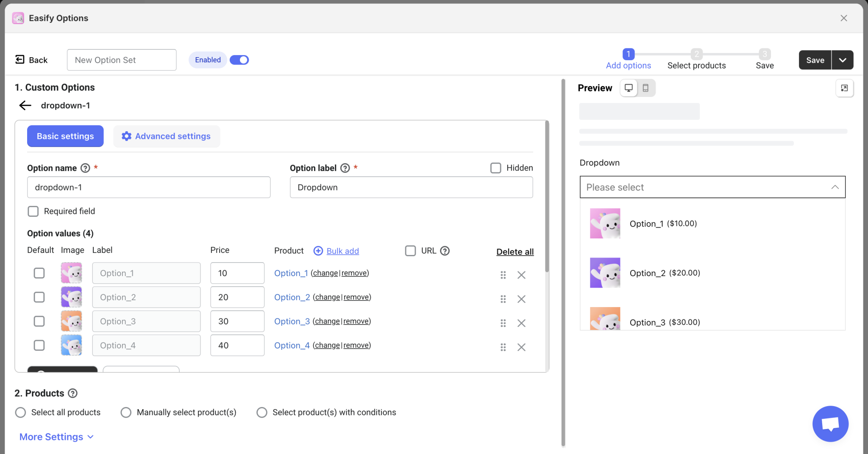Click the Bulk add plus icon
This screenshot has width=868, height=454.
(x=318, y=251)
